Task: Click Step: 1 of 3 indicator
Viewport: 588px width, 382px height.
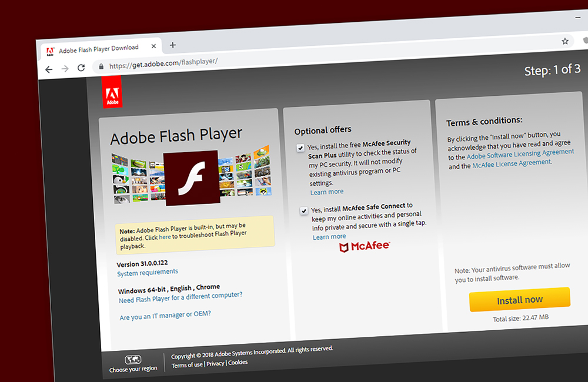Action: (552, 70)
